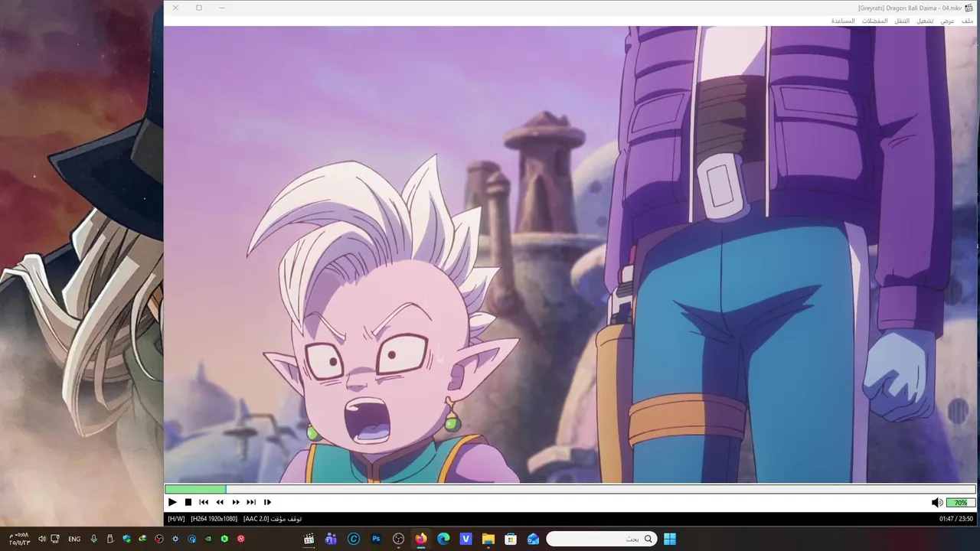Viewport: 980px width, 551px height.
Task: Click the 01:47 / 23:50 time display
Action: 956,519
